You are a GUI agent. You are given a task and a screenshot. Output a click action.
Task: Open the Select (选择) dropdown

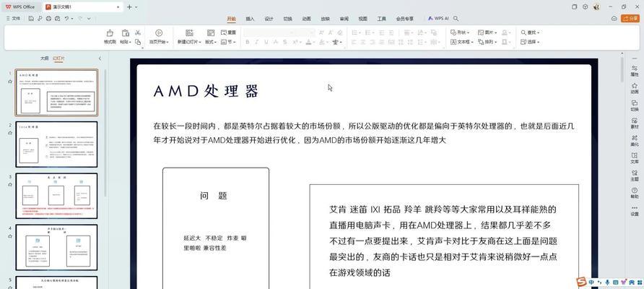coord(530,42)
